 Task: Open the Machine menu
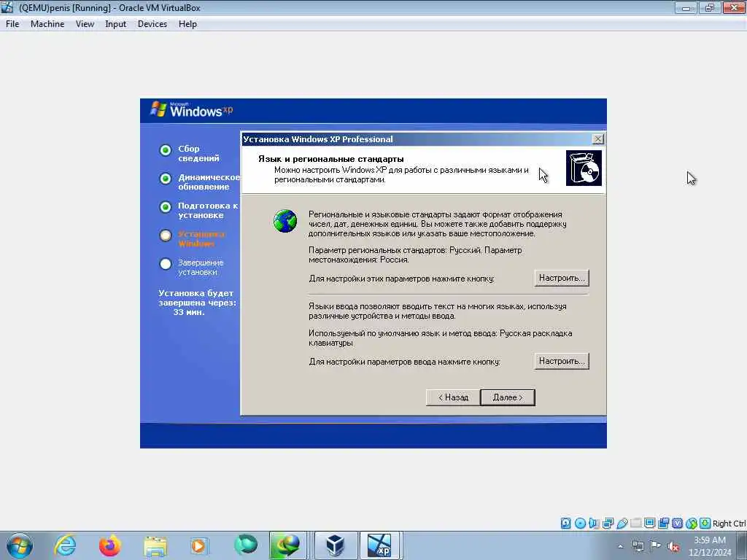(47, 24)
